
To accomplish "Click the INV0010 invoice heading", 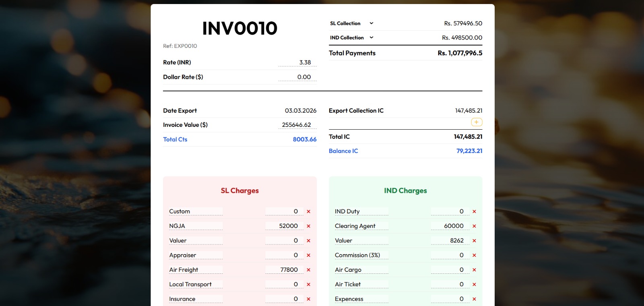I will [240, 28].
